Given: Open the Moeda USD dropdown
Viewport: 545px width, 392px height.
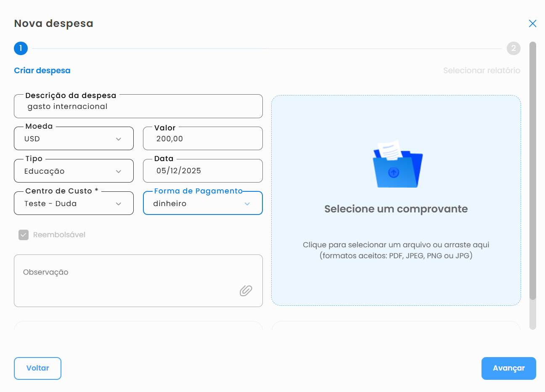Looking at the screenshot, I should [x=74, y=139].
